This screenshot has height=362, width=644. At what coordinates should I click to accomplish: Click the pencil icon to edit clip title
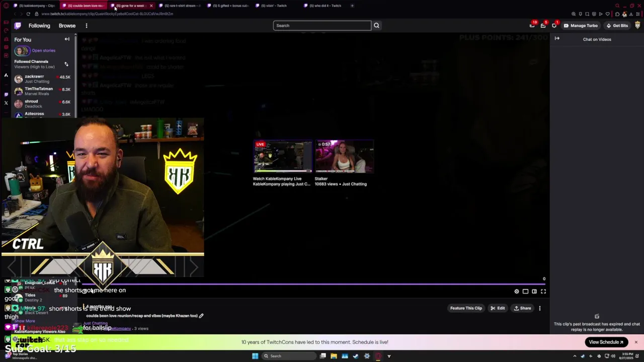[x=201, y=316]
